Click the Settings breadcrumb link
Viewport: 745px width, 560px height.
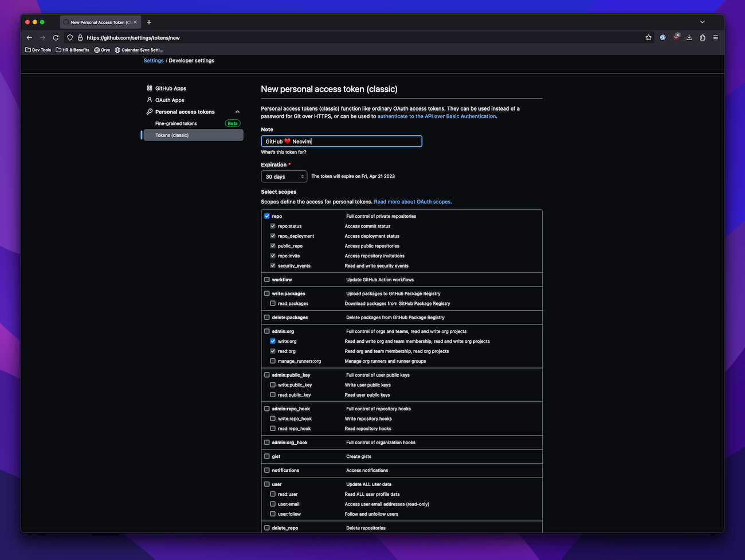(153, 60)
